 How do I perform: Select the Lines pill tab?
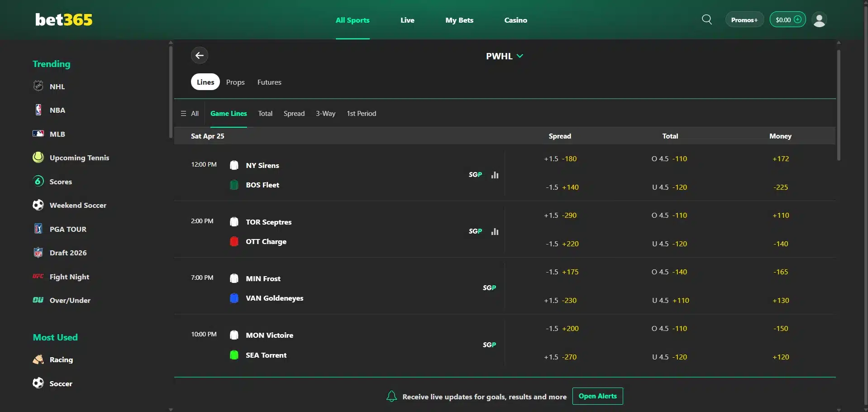205,82
